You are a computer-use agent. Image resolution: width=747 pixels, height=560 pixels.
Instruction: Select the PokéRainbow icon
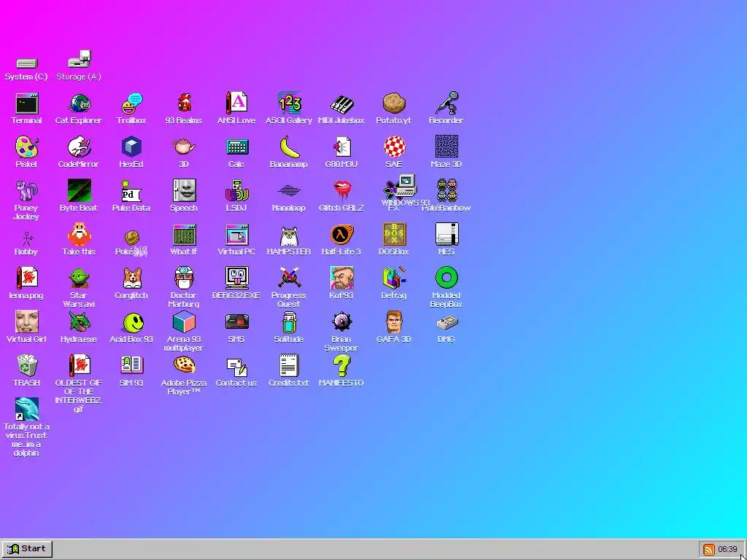coord(446,191)
